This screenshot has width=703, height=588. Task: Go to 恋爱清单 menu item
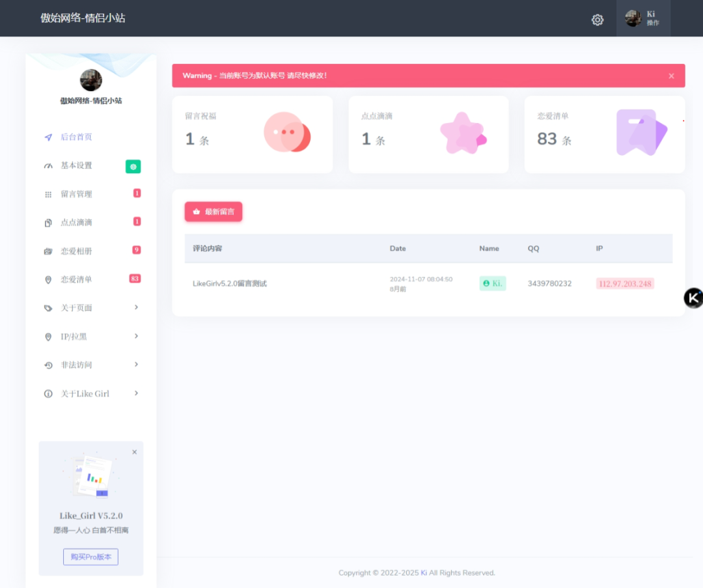76,279
